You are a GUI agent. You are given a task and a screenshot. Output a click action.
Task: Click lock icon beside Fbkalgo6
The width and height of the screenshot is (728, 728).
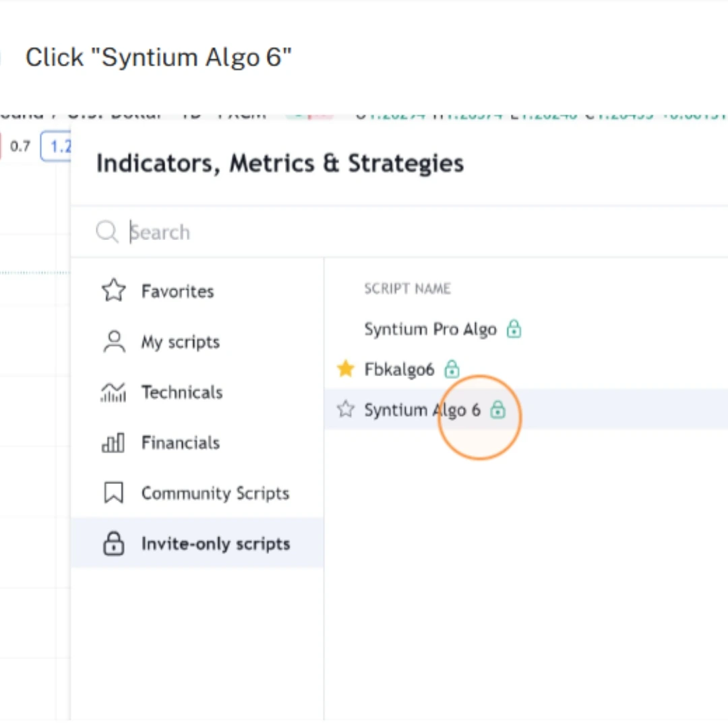[x=452, y=369]
